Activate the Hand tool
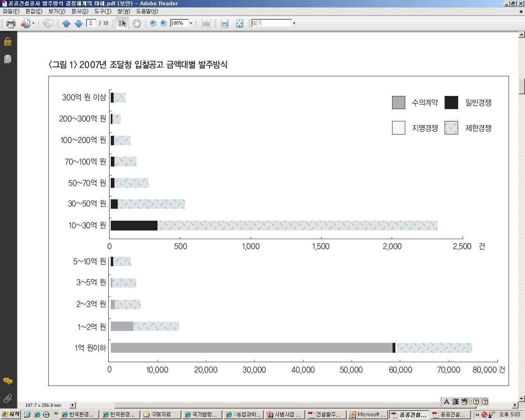525x420 pixels. (x=137, y=23)
